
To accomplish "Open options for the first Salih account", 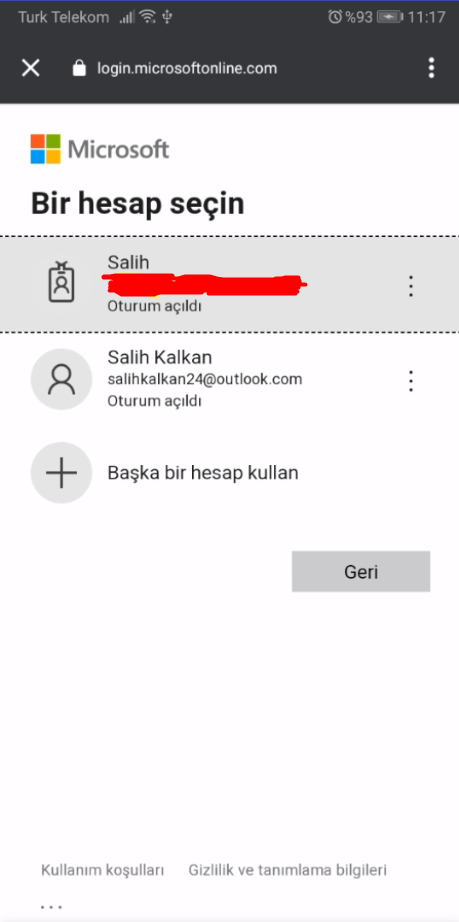I will pyautogui.click(x=411, y=286).
